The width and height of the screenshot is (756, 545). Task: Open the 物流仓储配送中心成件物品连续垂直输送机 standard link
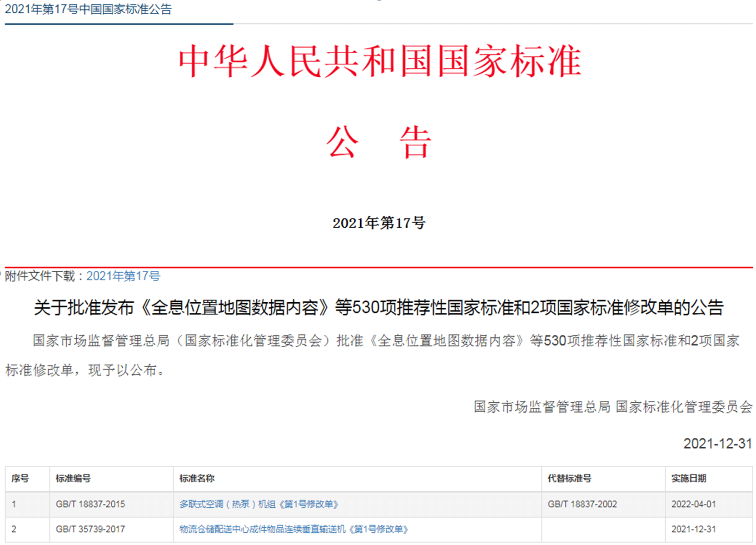click(293, 529)
